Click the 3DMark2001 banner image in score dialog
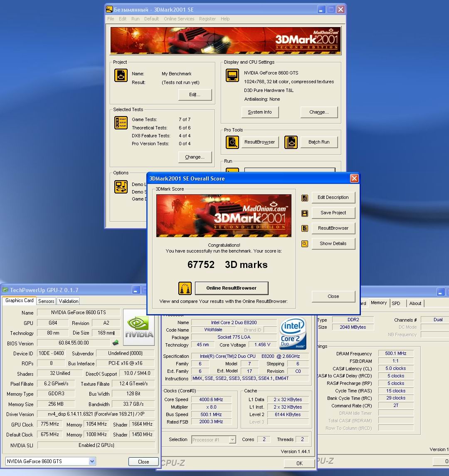449x476 pixels. (224, 216)
